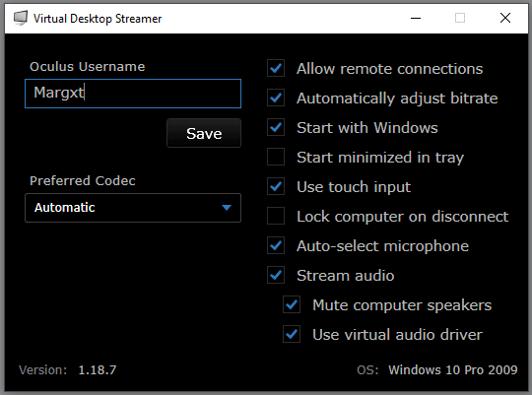This screenshot has height=395, width=532.
Task: Uncheck Start with Windows option
Action: point(276,127)
